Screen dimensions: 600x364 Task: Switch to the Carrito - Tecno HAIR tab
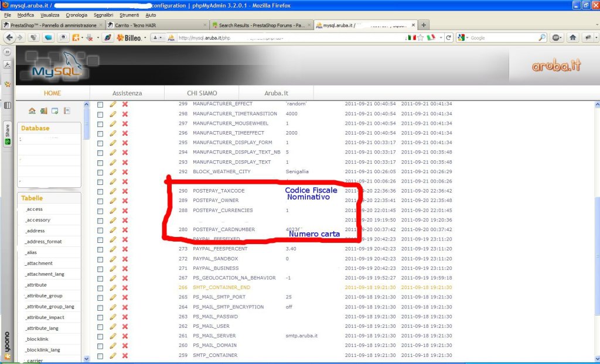157,25
